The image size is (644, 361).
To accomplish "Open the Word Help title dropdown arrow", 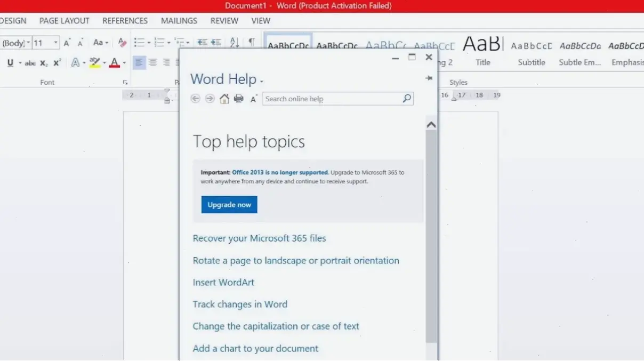I will click(x=262, y=81).
